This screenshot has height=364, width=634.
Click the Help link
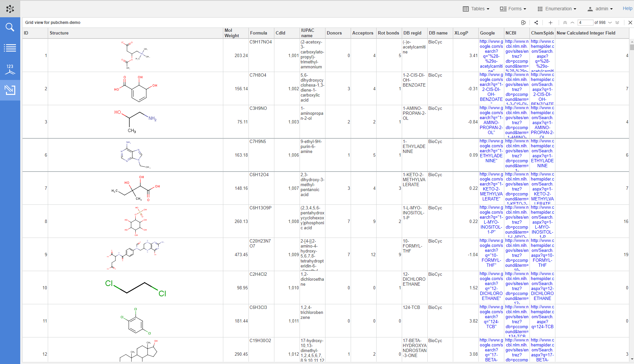point(627,9)
